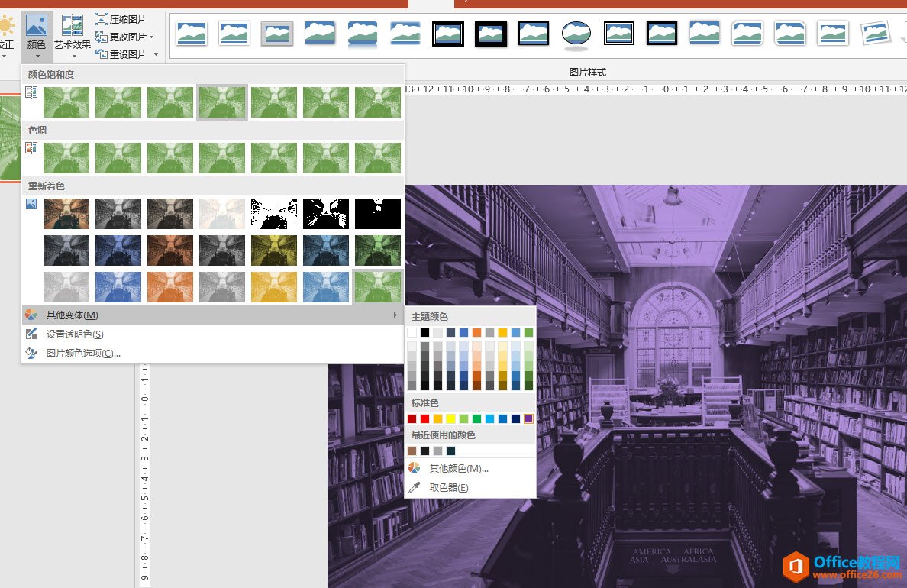Choose the red standard color swatch
Viewport: 907px width, 588px height.
click(x=424, y=418)
